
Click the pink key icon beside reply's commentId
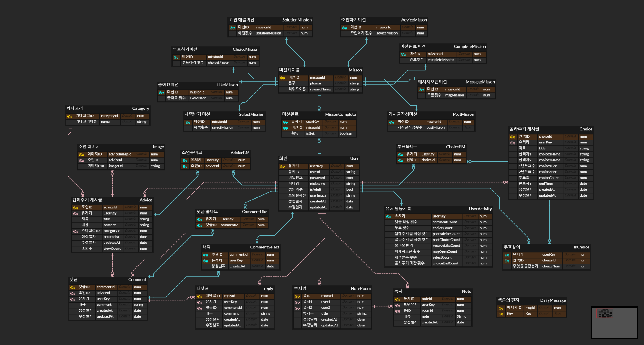tap(200, 308)
